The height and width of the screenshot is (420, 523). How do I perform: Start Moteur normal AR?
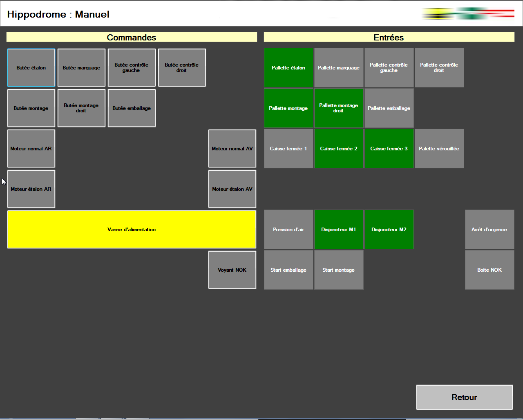click(31, 149)
